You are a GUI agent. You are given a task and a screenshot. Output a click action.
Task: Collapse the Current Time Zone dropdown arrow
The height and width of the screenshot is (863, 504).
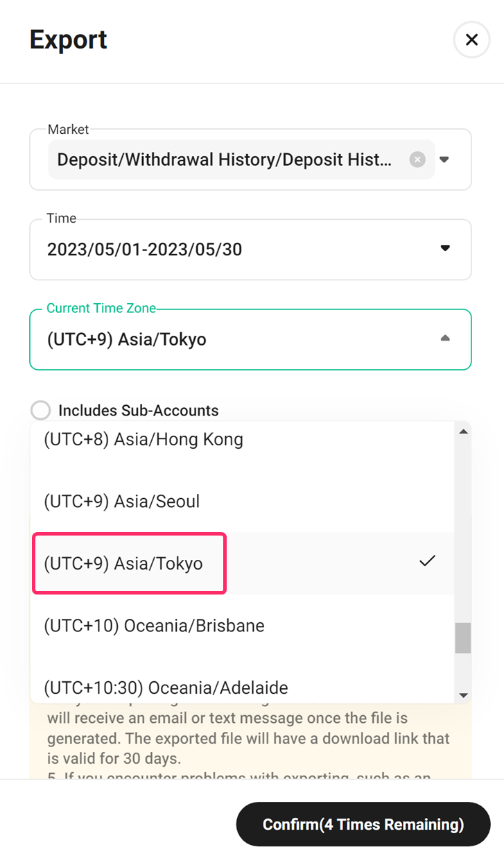[445, 339]
